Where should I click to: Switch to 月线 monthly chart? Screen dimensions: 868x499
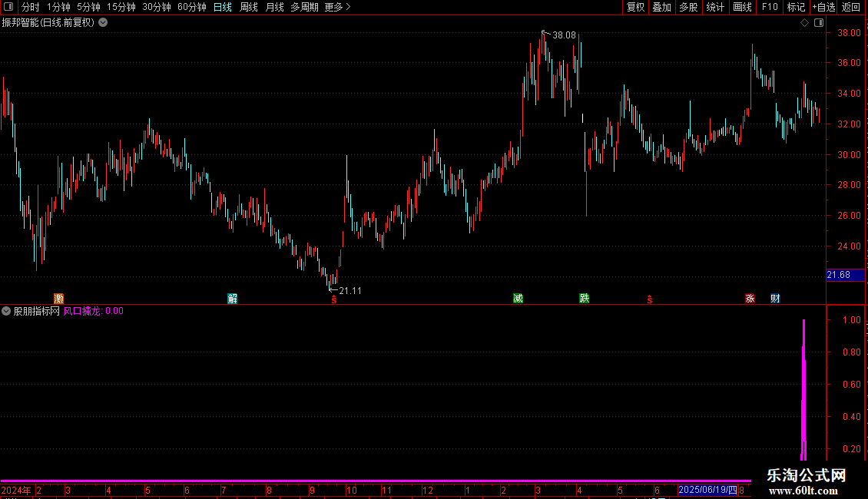pyautogui.click(x=274, y=7)
